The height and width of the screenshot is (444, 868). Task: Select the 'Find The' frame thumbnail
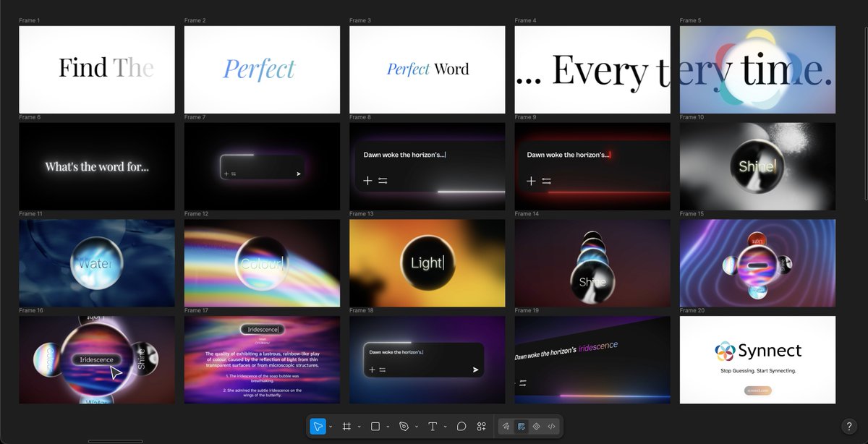pos(97,69)
